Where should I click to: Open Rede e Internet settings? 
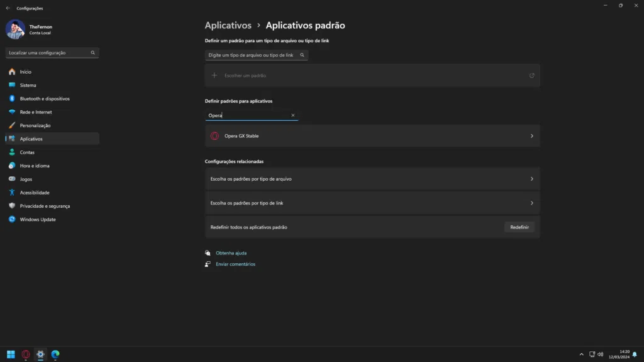pos(52,112)
